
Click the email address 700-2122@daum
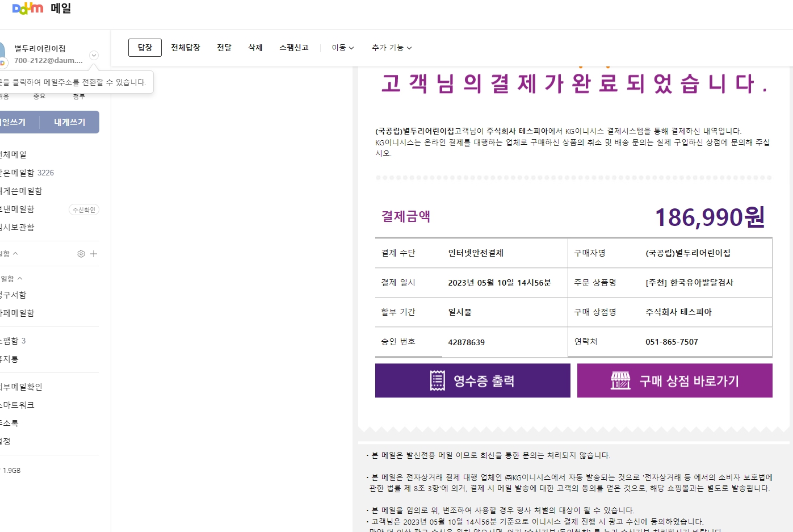coord(48,60)
